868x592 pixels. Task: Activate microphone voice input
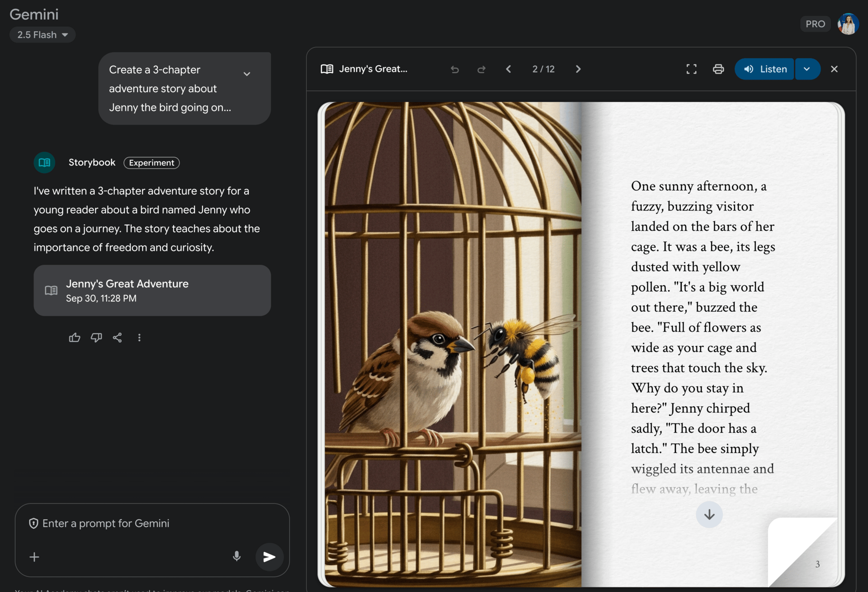pos(236,556)
